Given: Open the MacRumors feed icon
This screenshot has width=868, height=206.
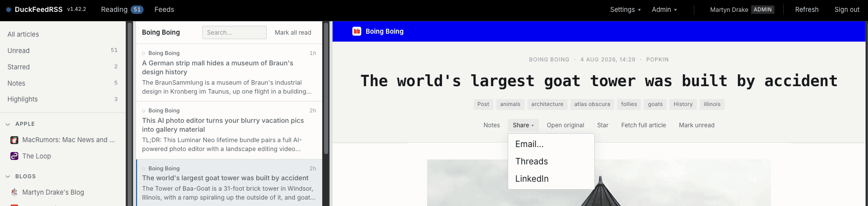Looking at the screenshot, I should click(x=14, y=140).
